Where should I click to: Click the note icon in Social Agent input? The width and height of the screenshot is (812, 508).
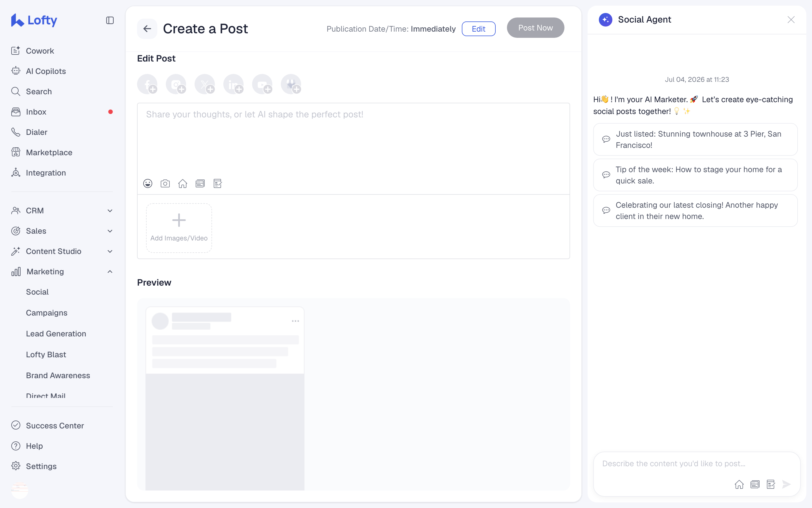[771, 484]
